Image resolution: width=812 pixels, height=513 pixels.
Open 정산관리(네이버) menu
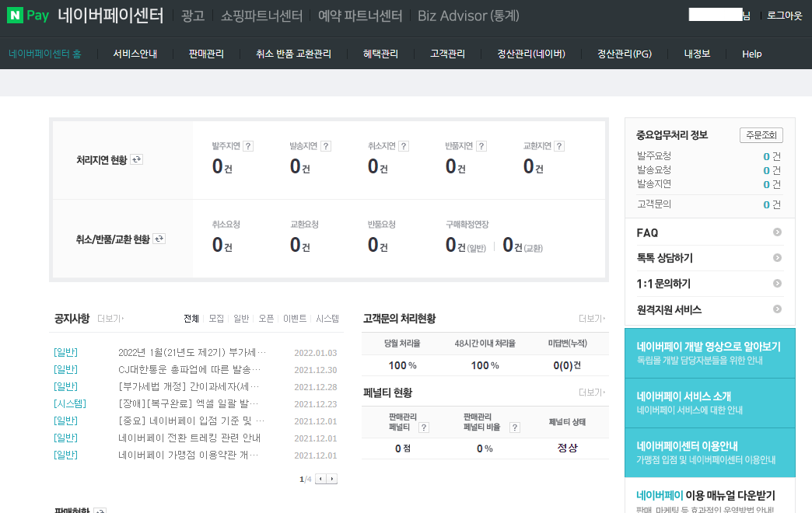[531, 54]
